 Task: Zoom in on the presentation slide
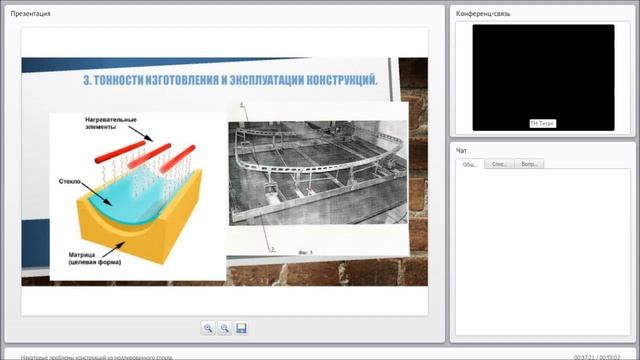(x=208, y=328)
